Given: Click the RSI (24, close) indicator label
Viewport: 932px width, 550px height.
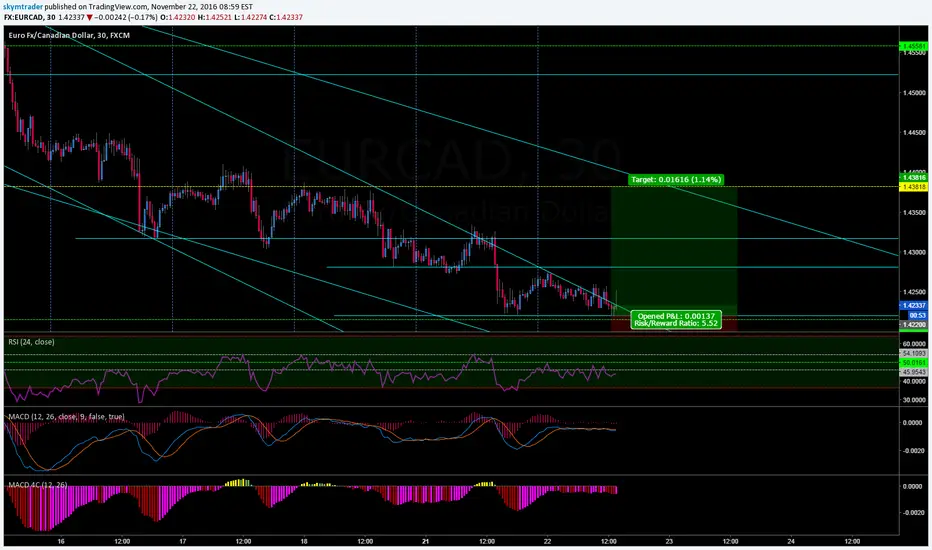Looking at the screenshot, I should pos(31,342).
